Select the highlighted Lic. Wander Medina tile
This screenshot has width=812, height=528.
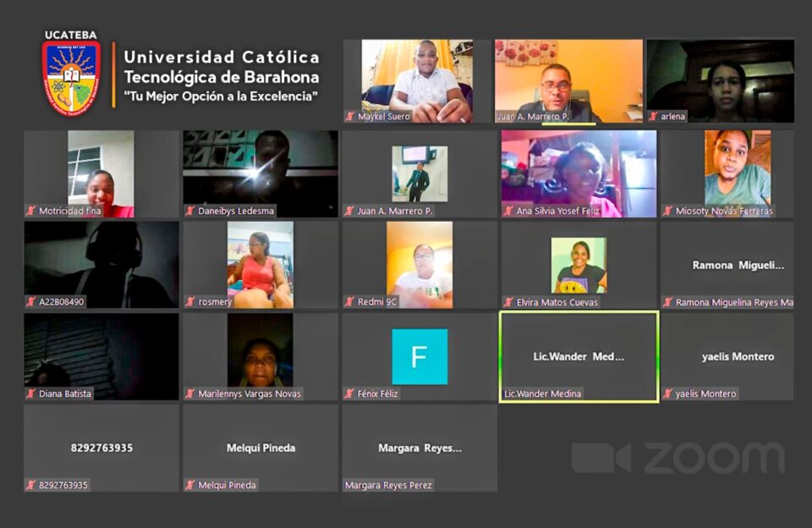pos(579,356)
